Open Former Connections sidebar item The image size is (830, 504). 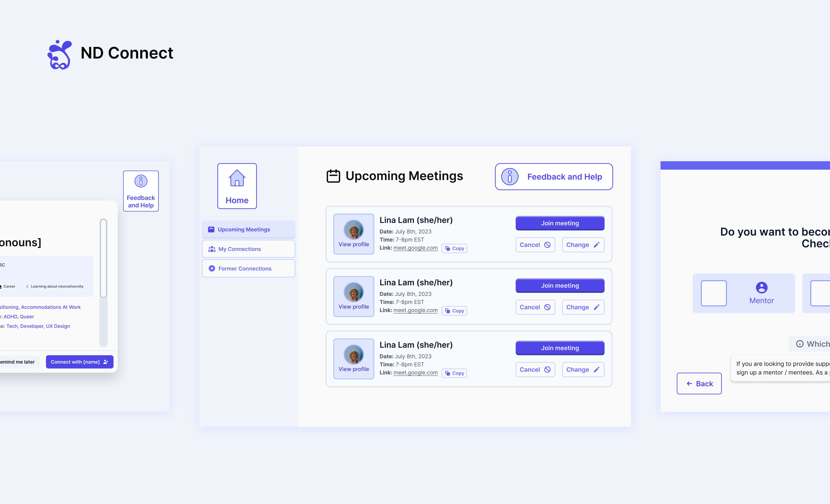(248, 269)
